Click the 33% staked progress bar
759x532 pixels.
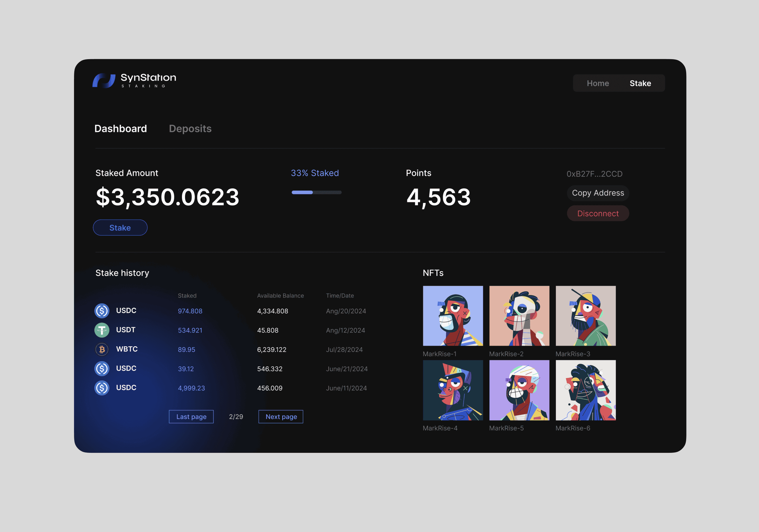pyautogui.click(x=316, y=192)
